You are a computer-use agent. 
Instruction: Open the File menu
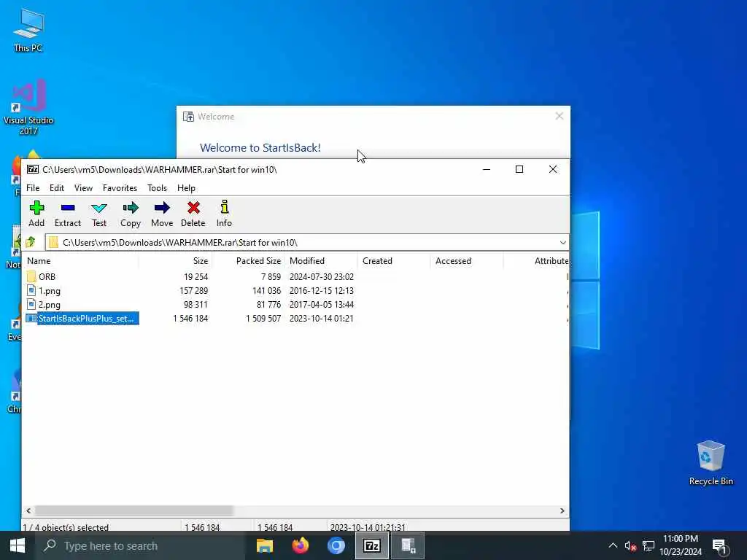pos(33,188)
